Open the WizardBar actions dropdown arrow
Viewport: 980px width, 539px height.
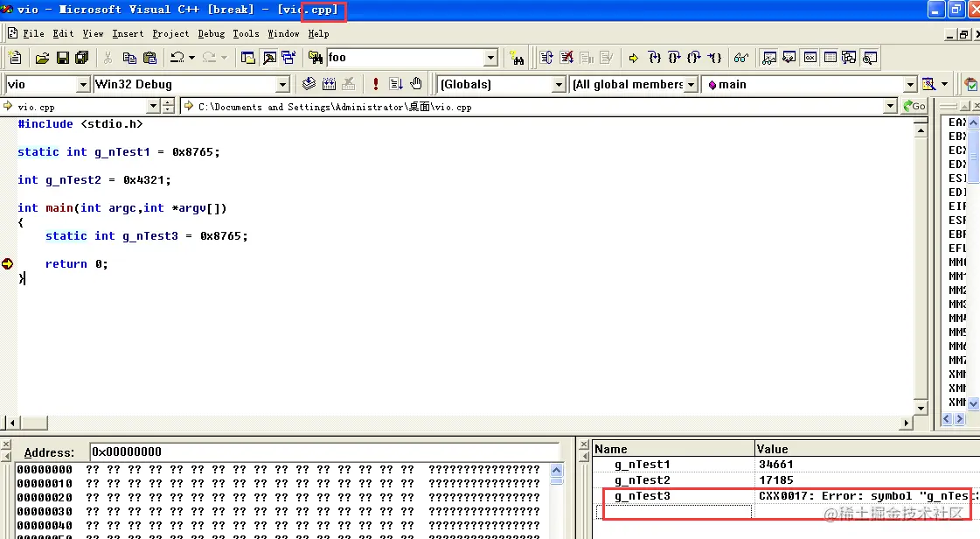click(x=944, y=84)
